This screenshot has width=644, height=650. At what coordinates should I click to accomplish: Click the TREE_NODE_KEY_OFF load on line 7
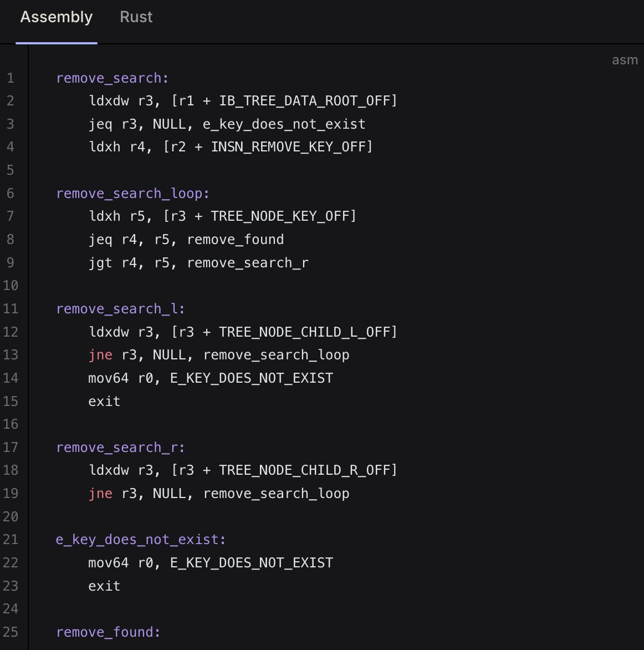pos(222,216)
